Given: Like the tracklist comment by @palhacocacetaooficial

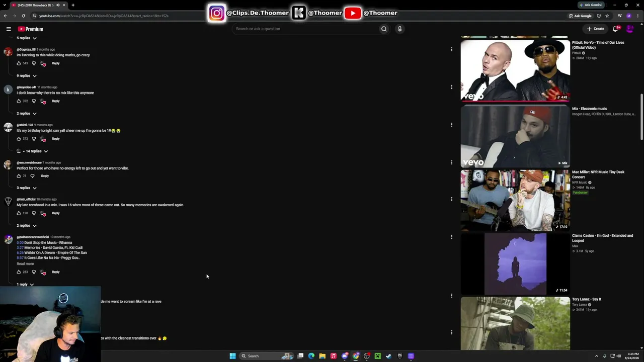Looking at the screenshot, I should point(19,272).
